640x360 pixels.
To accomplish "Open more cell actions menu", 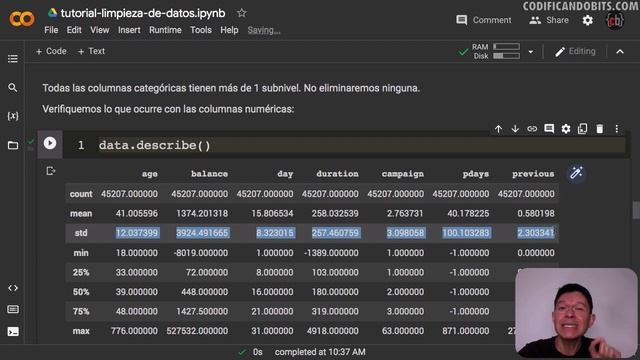I will coord(616,129).
